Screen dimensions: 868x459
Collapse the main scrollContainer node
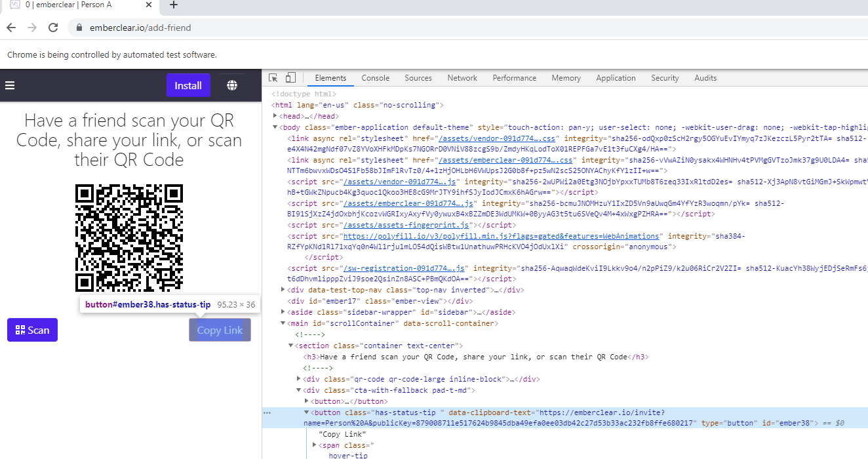pyautogui.click(x=283, y=323)
